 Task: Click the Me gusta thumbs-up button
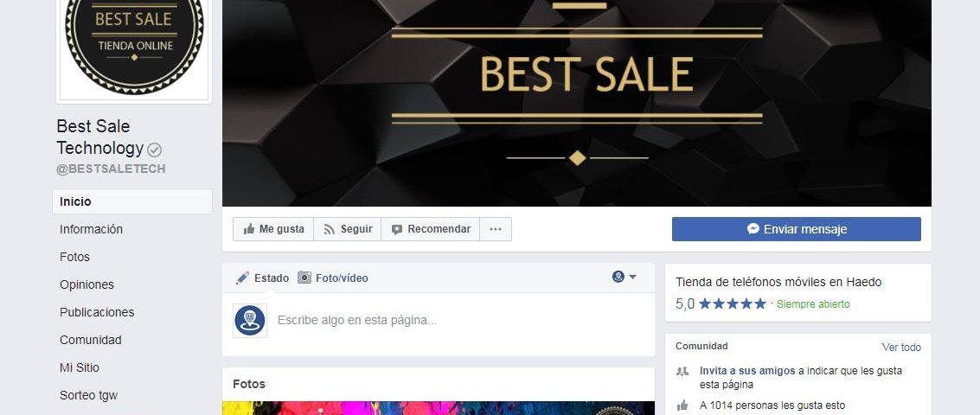point(273,229)
